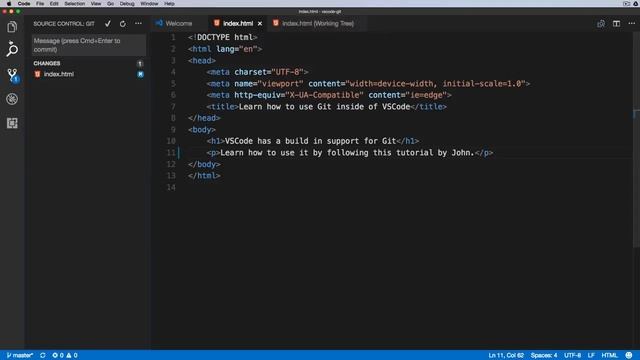Click the master branch indicator in the status bar

[20, 356]
